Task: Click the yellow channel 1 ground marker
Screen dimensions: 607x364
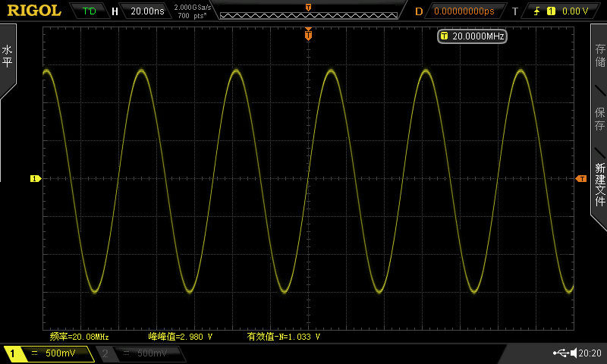Action: [x=35, y=179]
